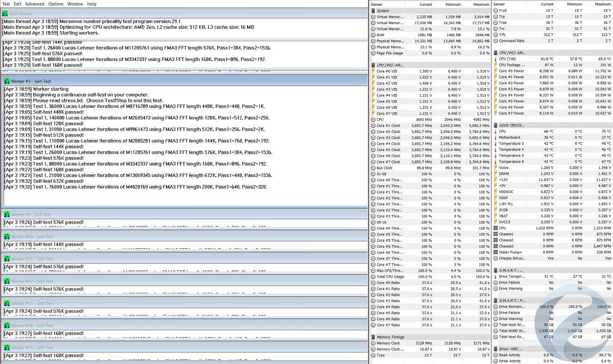Click the Worker #3 window icon
613x364 pixels.
coord(7,81)
